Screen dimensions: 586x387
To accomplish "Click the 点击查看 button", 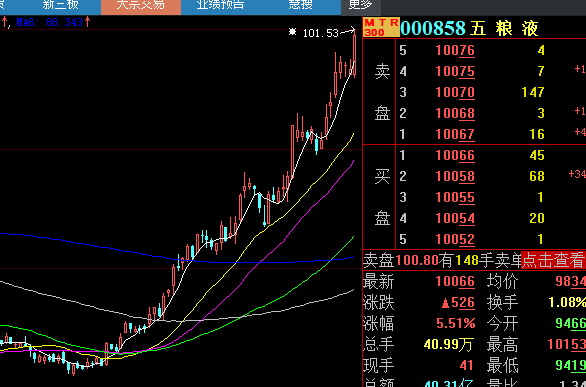I will (553, 260).
